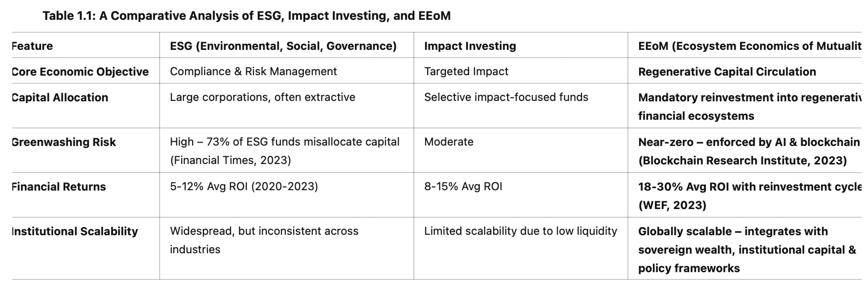This screenshot has width=868, height=287.
Task: Click the Large corporations, often extractive cell
Action: tap(263, 97)
